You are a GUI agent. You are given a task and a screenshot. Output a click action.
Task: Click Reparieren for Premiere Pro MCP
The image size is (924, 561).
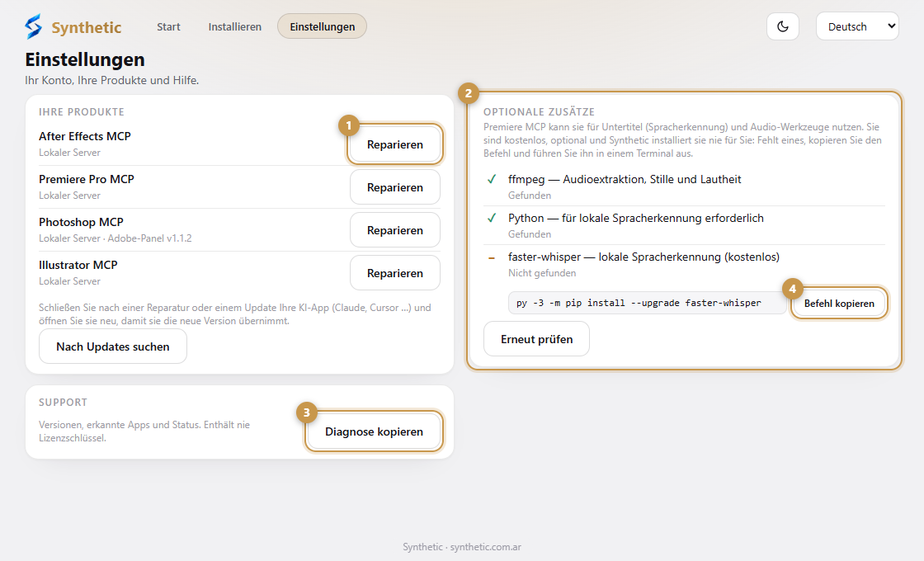(x=395, y=187)
